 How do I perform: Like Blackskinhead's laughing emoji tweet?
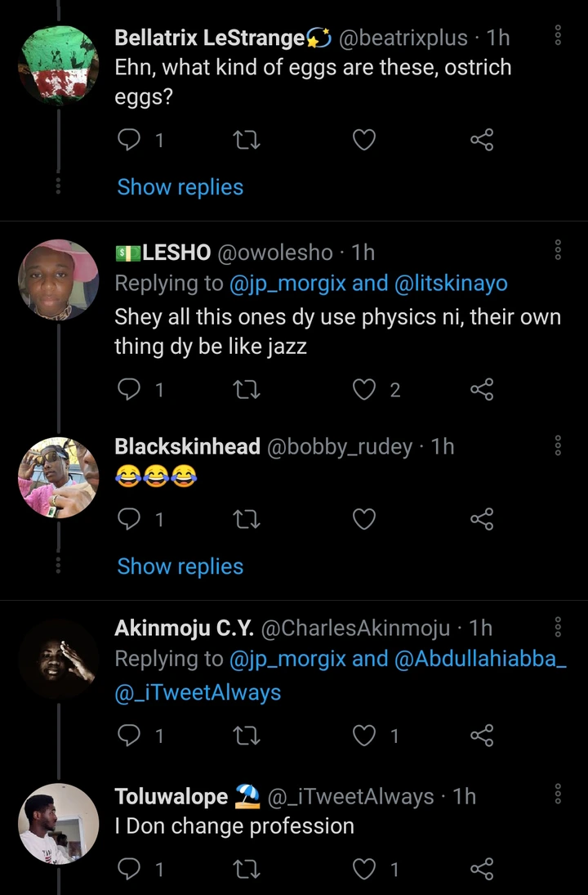[x=363, y=519]
